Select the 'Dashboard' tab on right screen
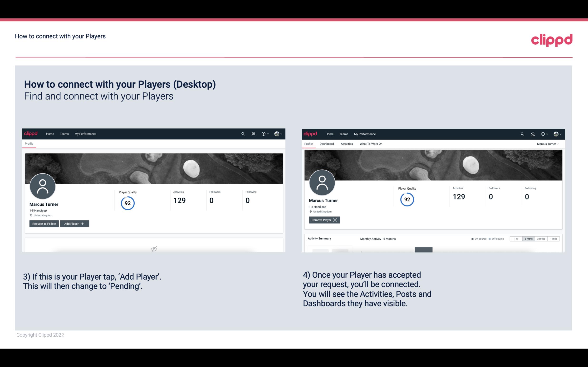Screen dimensions: 588x367 click(x=327, y=144)
